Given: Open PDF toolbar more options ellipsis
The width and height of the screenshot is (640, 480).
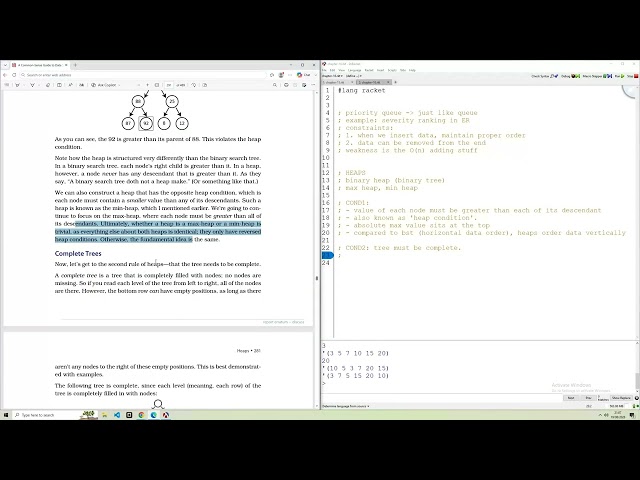Looking at the screenshot, I should point(313,85).
